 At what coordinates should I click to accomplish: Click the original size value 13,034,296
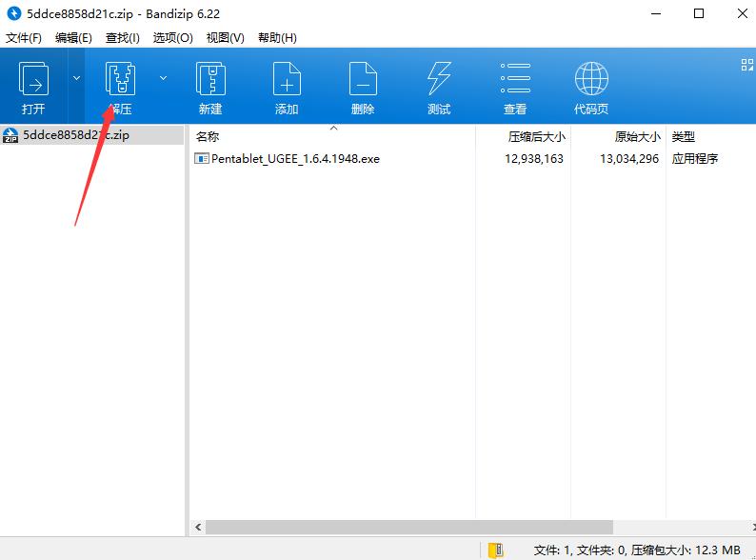click(629, 159)
